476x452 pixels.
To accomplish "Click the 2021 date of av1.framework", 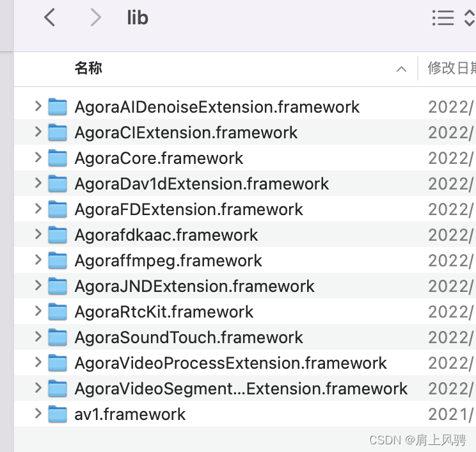I will tap(451, 414).
